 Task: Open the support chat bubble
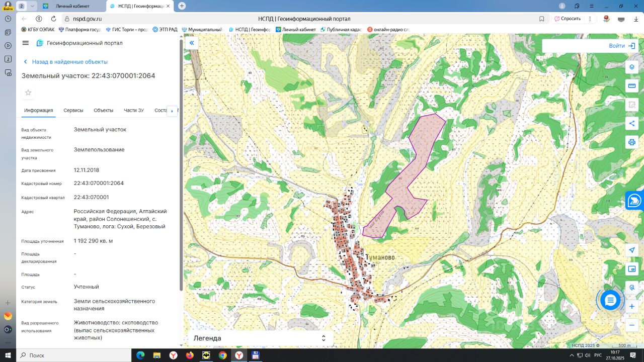point(610,300)
